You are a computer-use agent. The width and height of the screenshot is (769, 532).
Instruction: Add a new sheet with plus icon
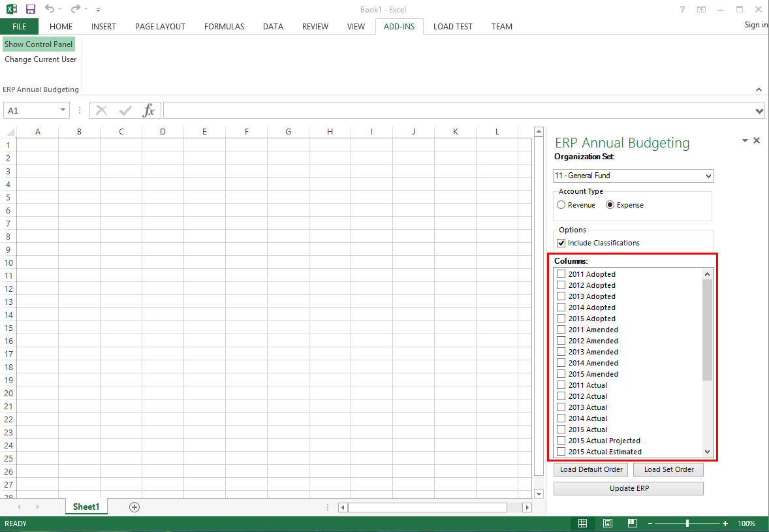click(134, 507)
